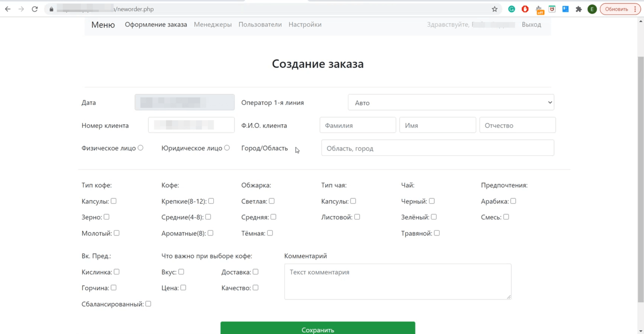Open the Менеджеры menu item

click(x=212, y=25)
